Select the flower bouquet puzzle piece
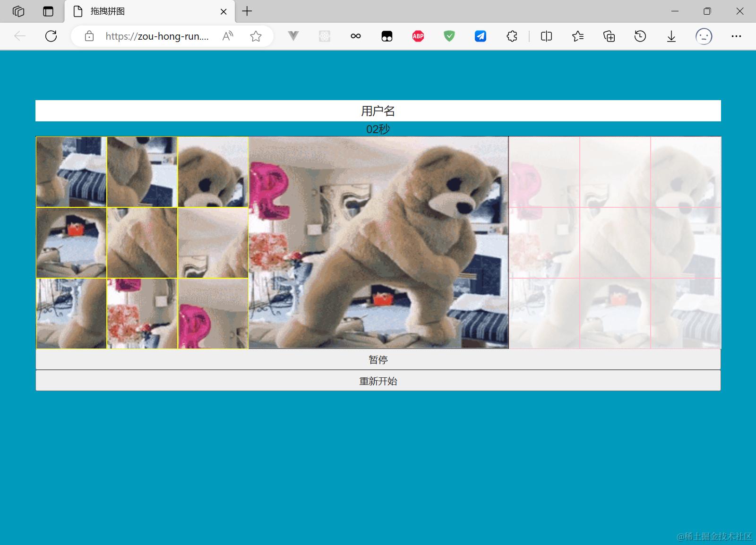The width and height of the screenshot is (756, 545). pyautogui.click(x=142, y=314)
